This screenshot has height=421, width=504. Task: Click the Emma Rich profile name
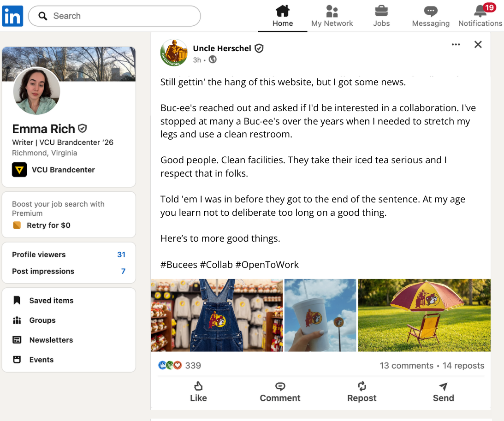click(43, 129)
